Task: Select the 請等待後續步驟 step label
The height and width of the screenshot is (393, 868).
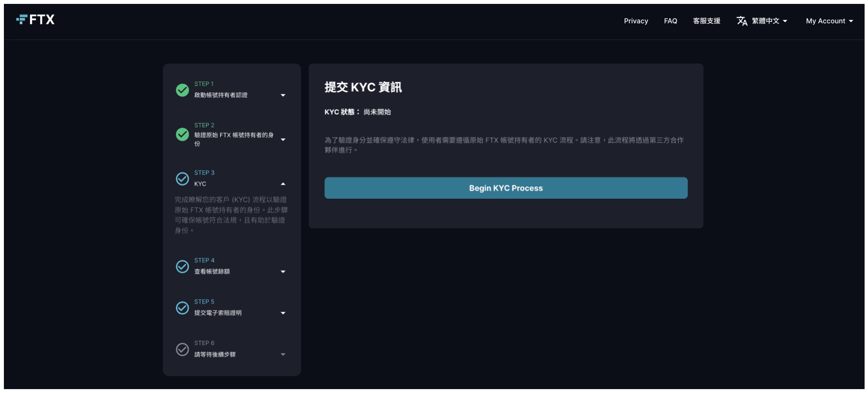Action: point(215,355)
